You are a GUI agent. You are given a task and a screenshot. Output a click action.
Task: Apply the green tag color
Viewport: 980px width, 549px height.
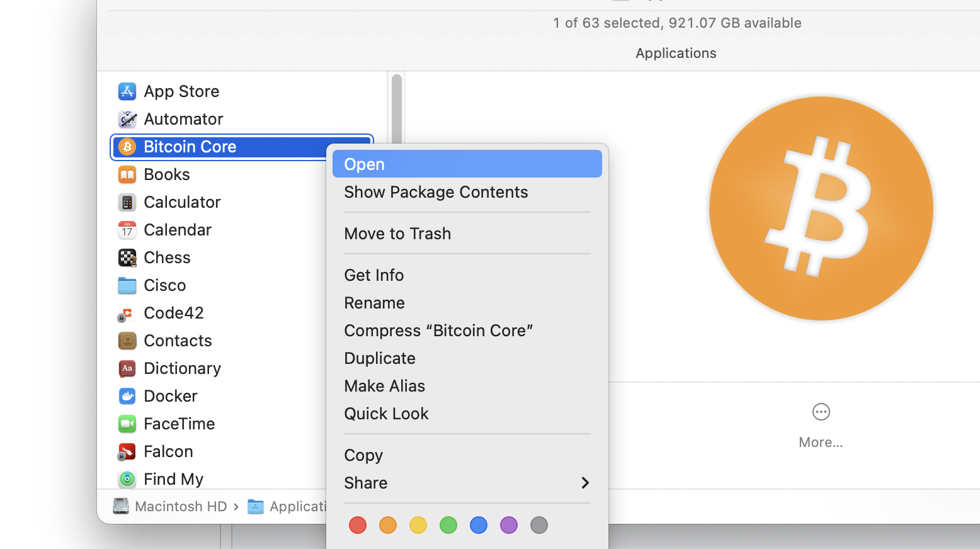pyautogui.click(x=448, y=525)
